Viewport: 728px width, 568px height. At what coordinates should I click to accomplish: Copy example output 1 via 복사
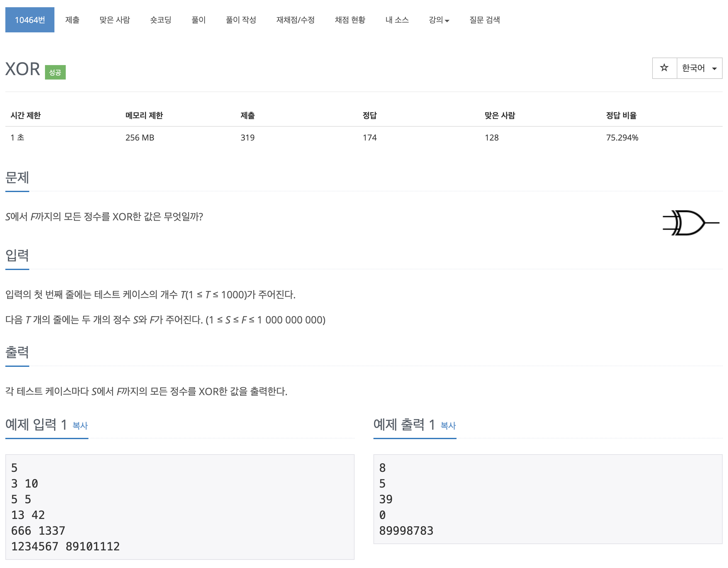tap(448, 425)
